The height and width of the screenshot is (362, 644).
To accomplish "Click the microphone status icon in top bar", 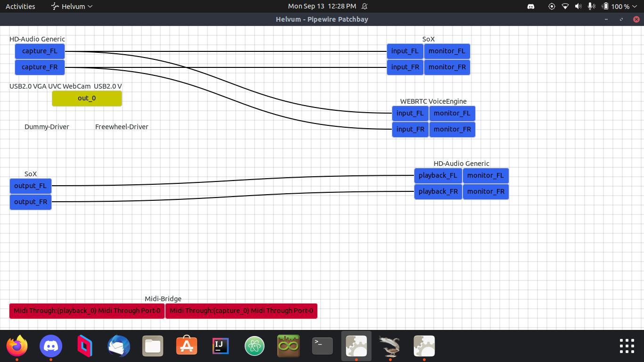I will pos(590,6).
